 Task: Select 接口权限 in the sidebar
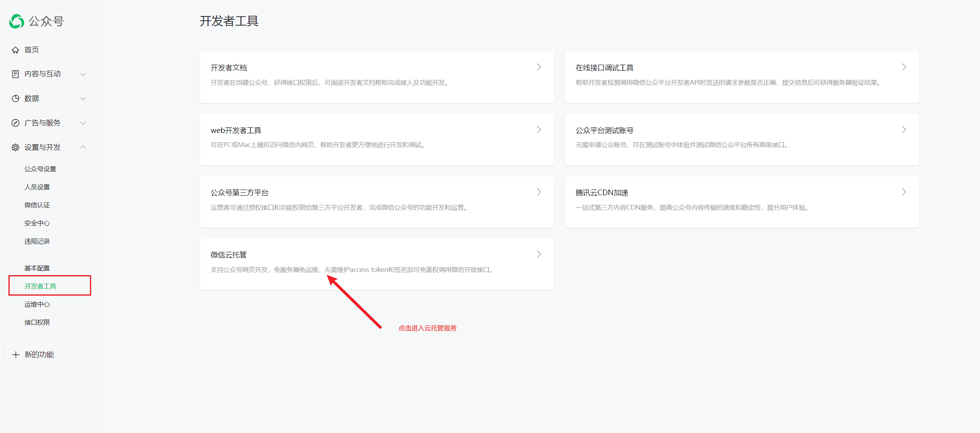pyautogui.click(x=37, y=323)
